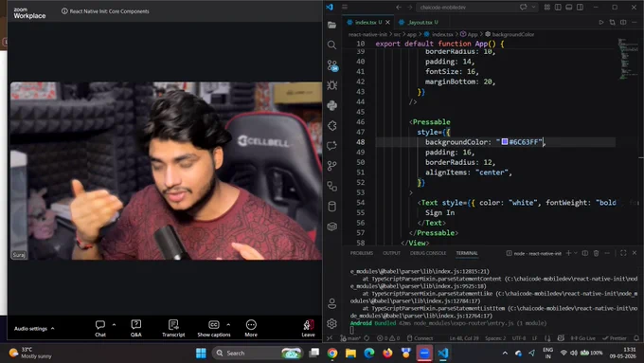Go forward using the editor navigation arrow
The image size is (644, 363).
pos(409,7)
